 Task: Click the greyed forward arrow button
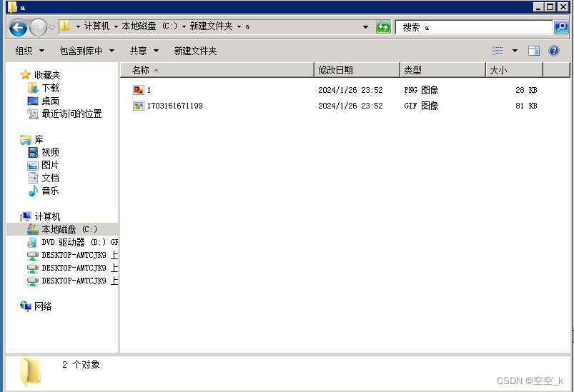[x=38, y=27]
